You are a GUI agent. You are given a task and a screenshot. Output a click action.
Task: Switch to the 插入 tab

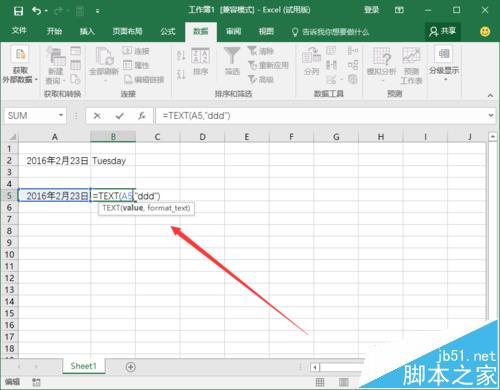pos(87,31)
